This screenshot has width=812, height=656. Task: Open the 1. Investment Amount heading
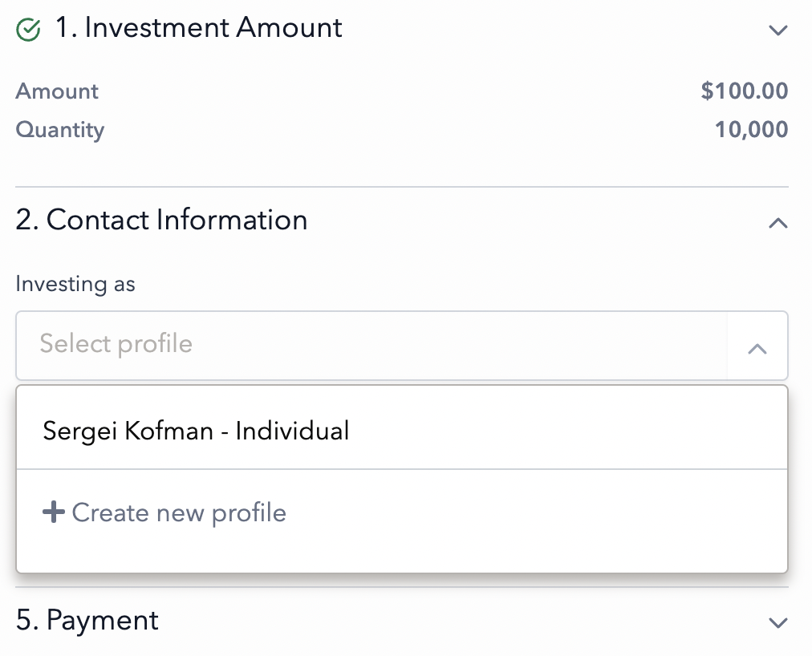pos(198,28)
